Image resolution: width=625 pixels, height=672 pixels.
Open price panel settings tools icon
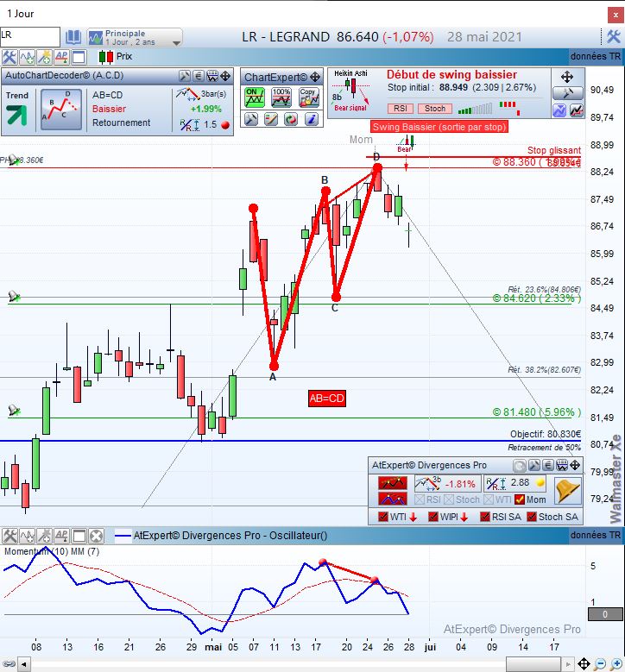coord(9,57)
